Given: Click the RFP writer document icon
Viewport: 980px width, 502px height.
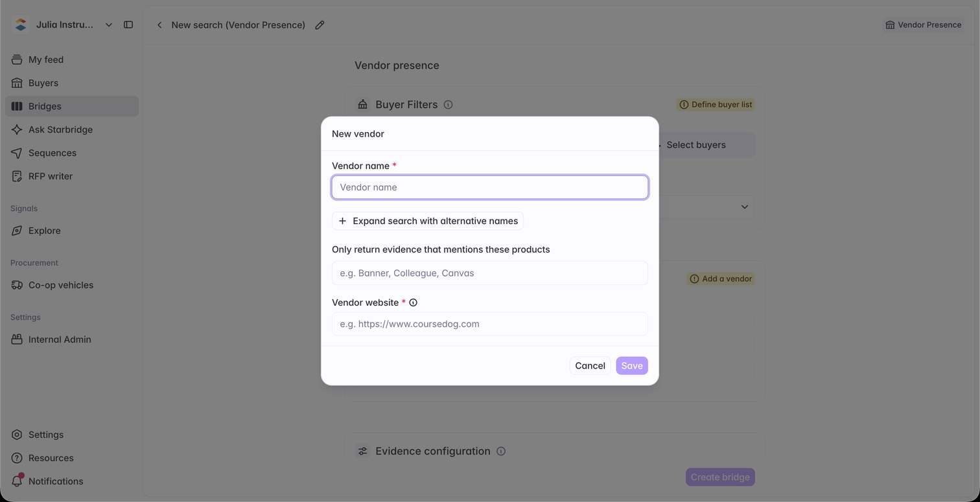Looking at the screenshot, I should (x=17, y=176).
